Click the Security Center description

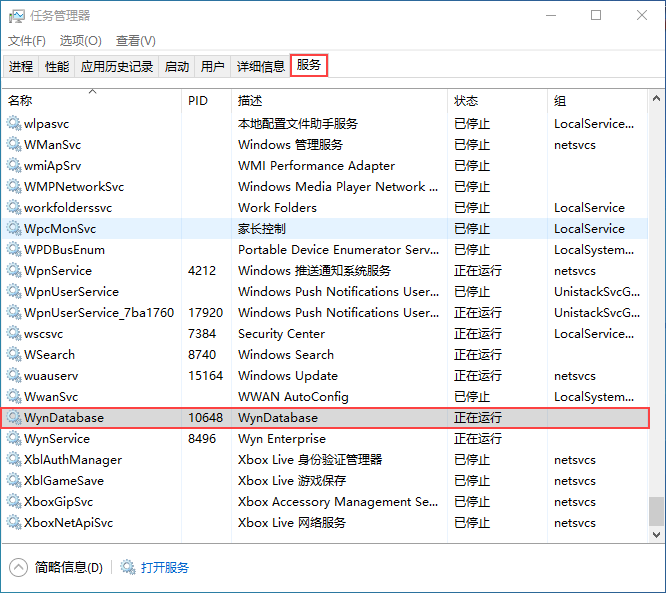tap(281, 333)
